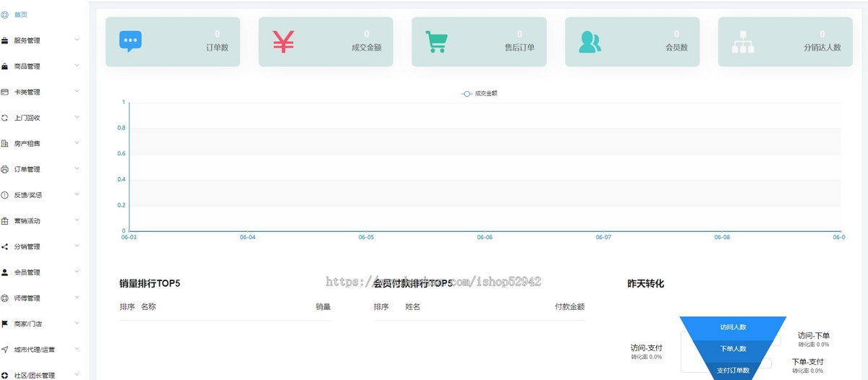Expand the 城市代理/运营 chevron
This screenshot has height=380, width=868.
[x=77, y=349]
